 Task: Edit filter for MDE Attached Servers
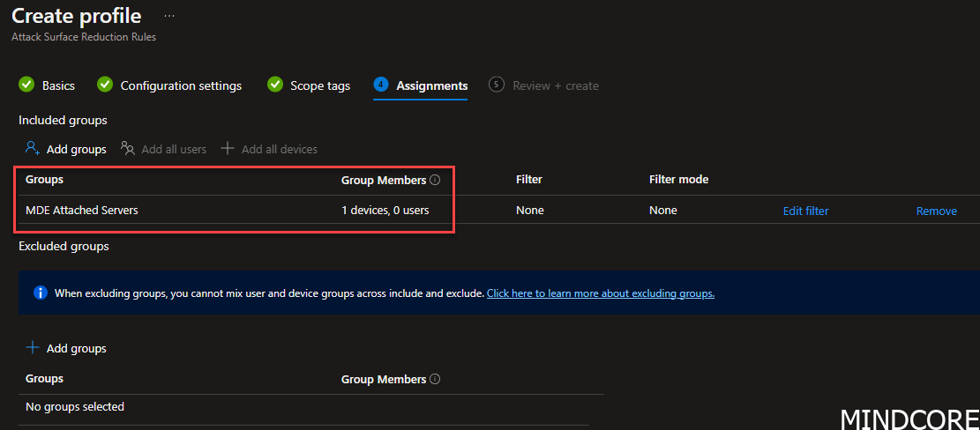(x=805, y=211)
